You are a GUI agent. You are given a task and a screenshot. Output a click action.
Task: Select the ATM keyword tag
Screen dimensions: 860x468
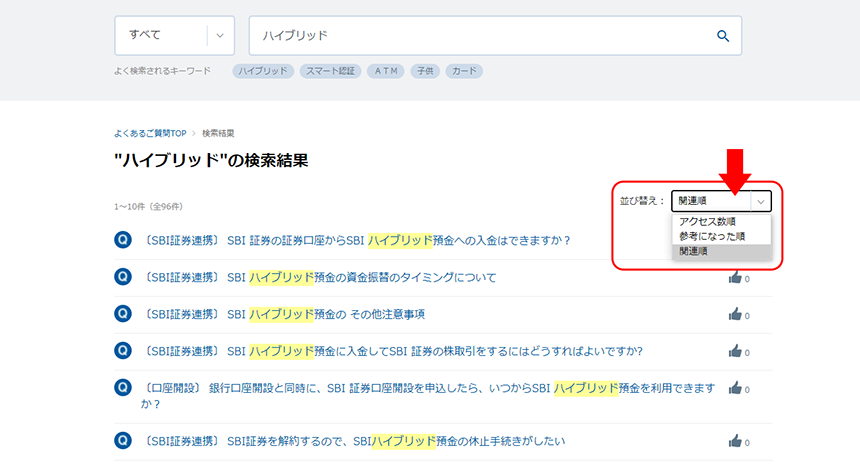point(386,71)
